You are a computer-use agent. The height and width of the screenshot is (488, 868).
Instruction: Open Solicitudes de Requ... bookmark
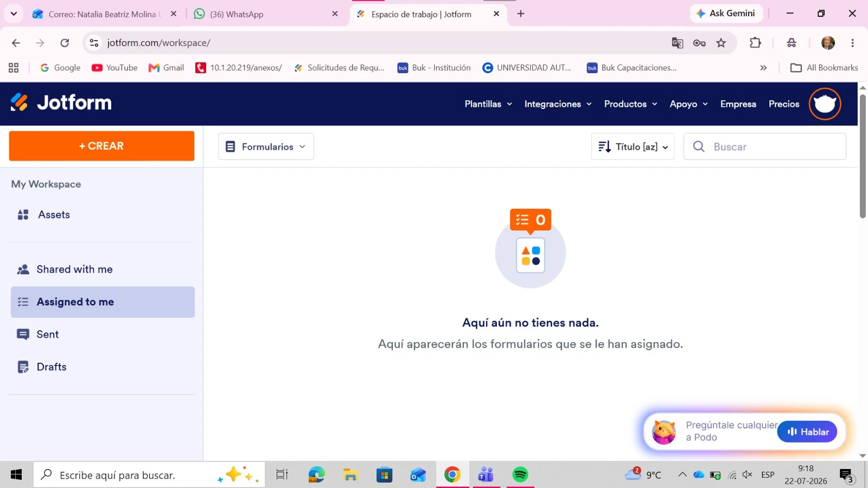coord(339,68)
